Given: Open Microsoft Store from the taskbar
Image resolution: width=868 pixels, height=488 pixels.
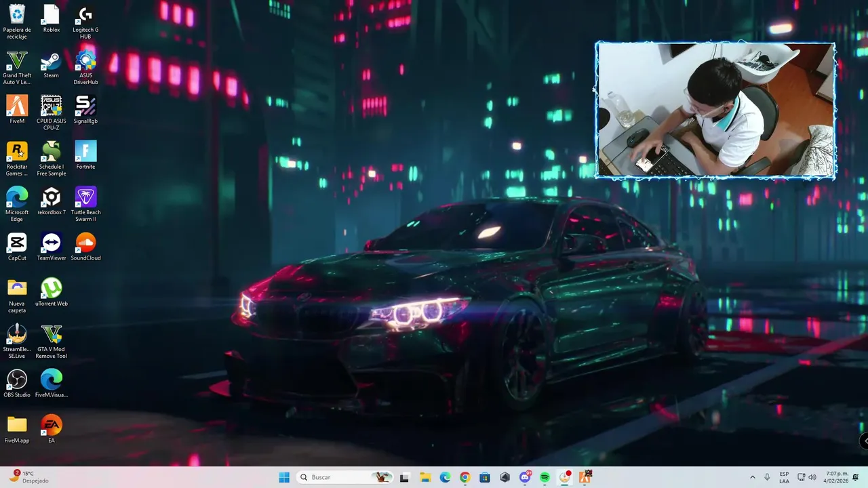Looking at the screenshot, I should (485, 477).
